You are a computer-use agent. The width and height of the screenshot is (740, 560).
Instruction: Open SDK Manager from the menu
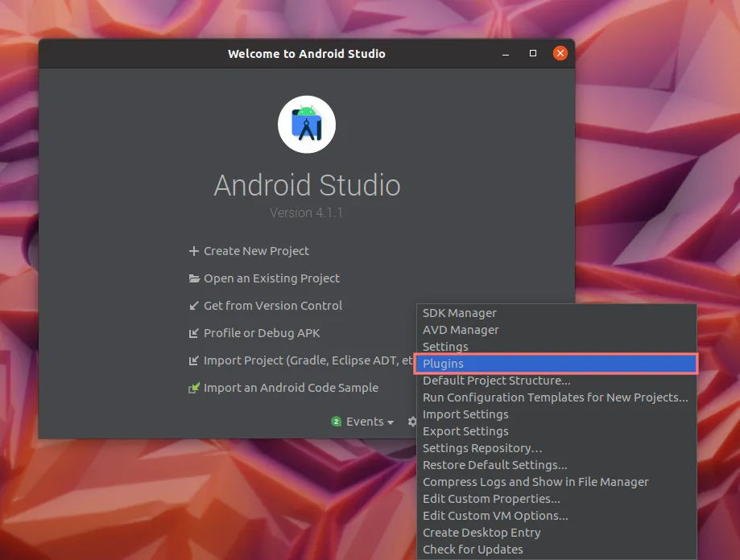[556, 313]
